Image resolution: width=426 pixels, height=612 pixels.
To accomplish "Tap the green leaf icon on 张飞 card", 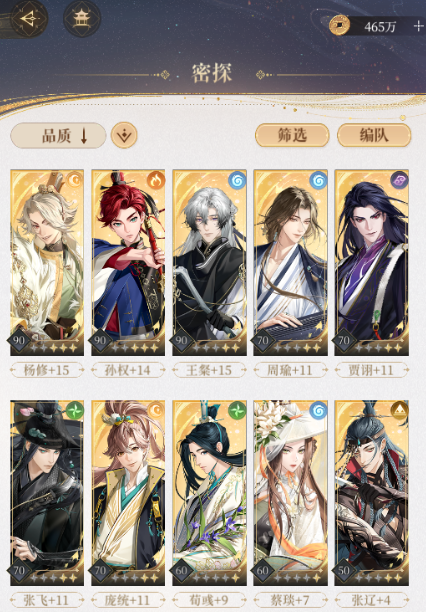I will 74,411.
